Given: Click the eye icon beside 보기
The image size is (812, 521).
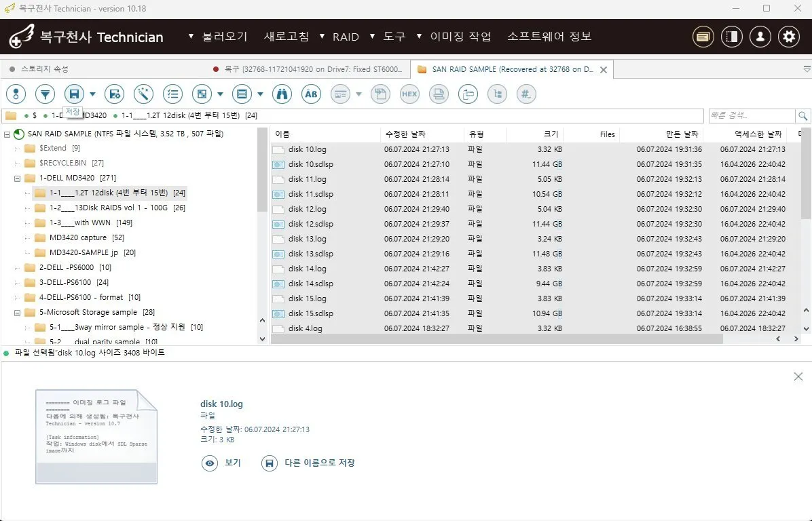Looking at the screenshot, I should tap(210, 463).
